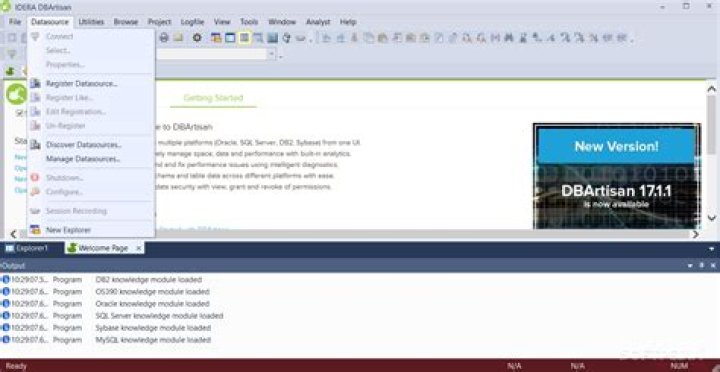
Task: Click info icon on Sybase knowledge module row
Action: [6, 327]
